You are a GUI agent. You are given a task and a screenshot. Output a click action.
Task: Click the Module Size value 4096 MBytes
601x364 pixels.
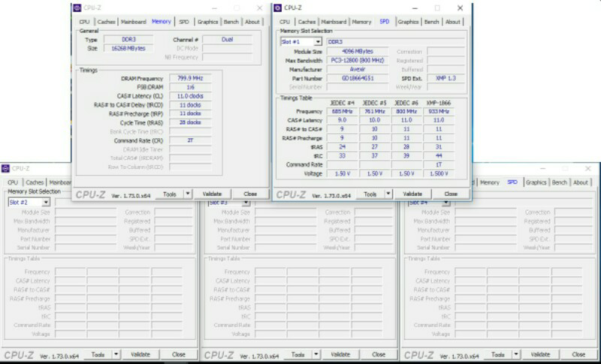click(358, 51)
